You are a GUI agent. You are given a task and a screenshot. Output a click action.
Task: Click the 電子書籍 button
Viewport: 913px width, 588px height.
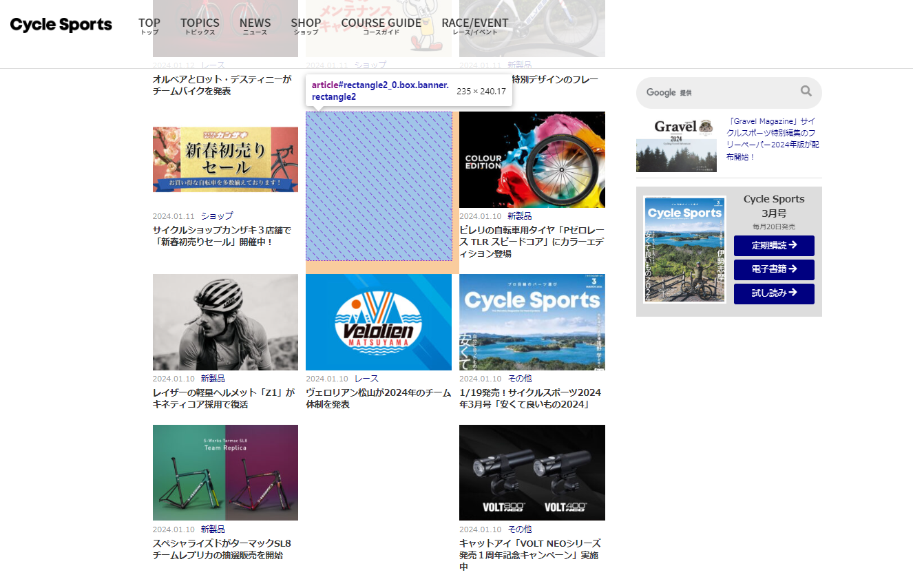(x=773, y=269)
